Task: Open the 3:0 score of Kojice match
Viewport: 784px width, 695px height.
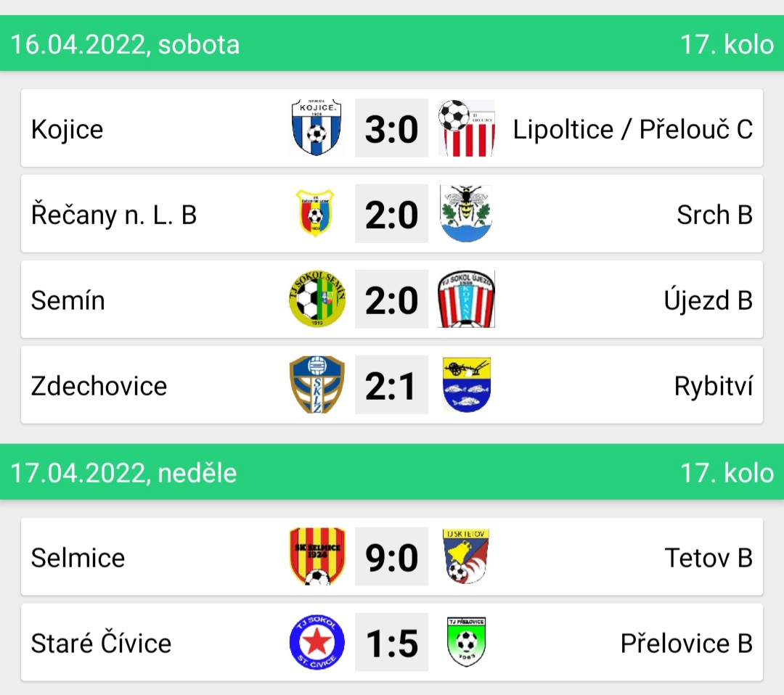Action: [391, 128]
